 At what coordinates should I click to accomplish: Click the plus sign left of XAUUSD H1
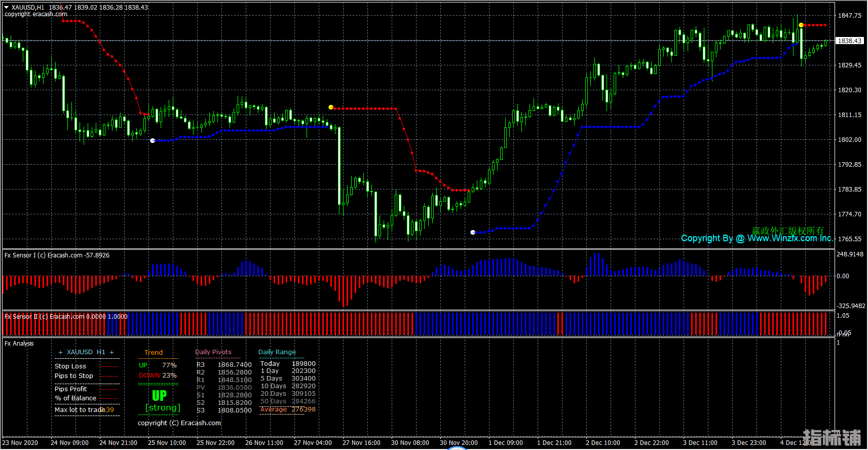pos(61,352)
